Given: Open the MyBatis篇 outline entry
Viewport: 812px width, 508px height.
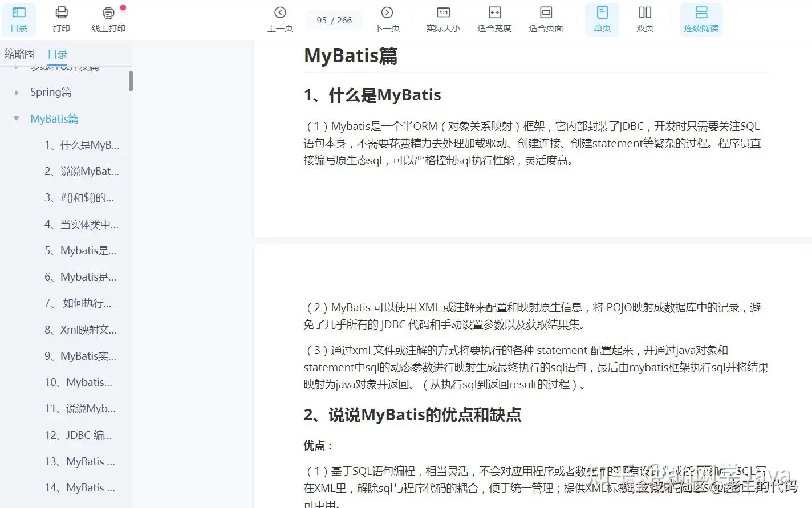Looking at the screenshot, I should pyautogui.click(x=54, y=119).
